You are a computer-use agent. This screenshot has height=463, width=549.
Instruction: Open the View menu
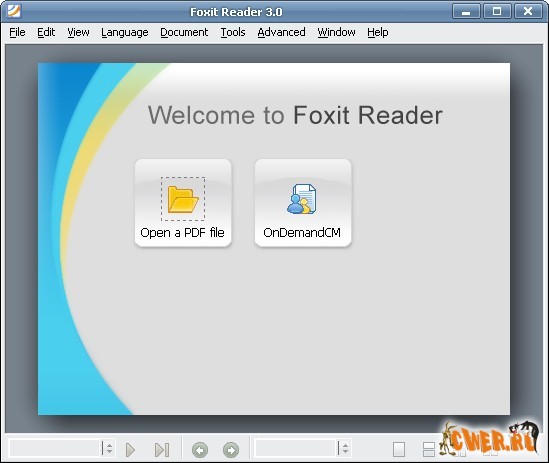78,32
